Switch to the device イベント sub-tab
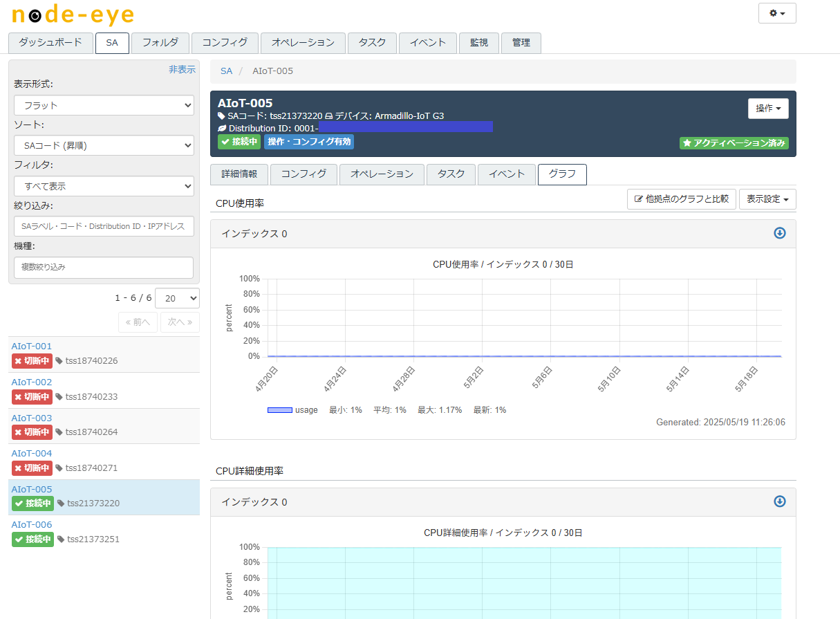The image size is (840, 619). (x=507, y=174)
